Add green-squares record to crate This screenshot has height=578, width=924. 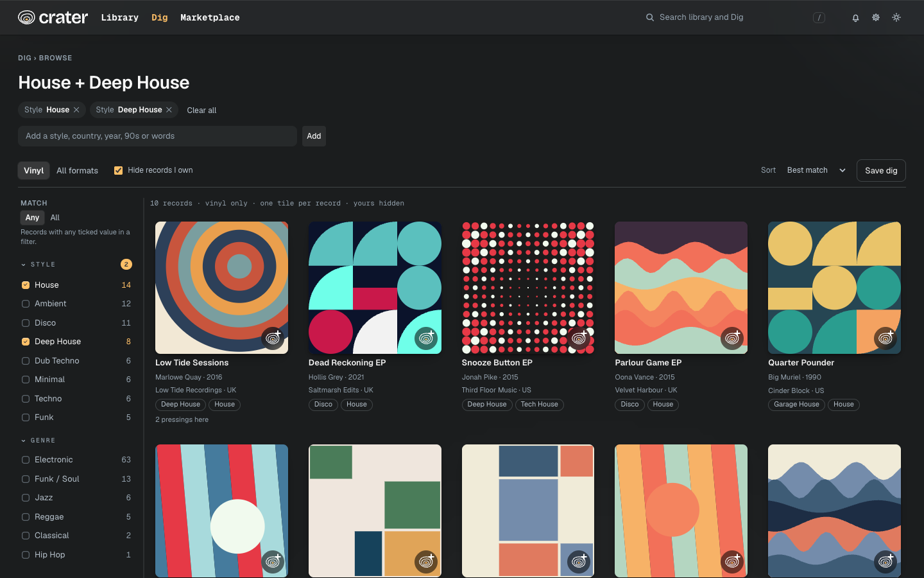tap(426, 561)
